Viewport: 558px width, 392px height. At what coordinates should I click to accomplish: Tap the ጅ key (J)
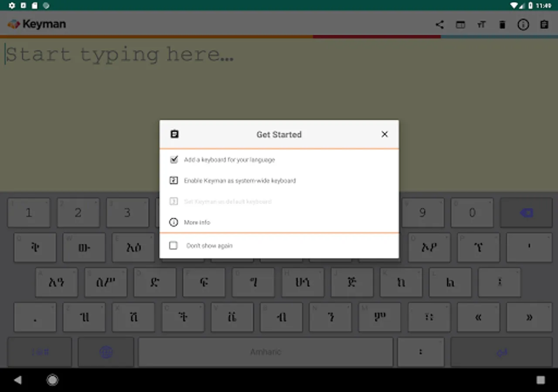click(352, 282)
